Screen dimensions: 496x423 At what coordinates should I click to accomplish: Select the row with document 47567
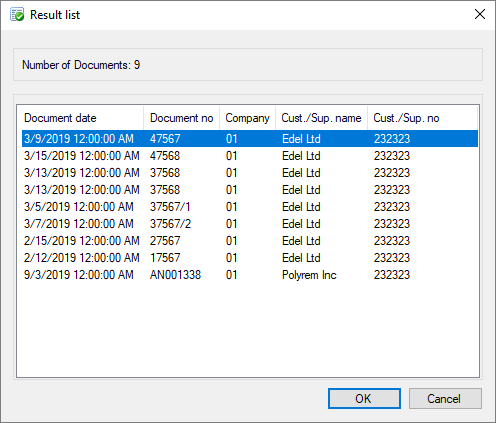coord(250,139)
